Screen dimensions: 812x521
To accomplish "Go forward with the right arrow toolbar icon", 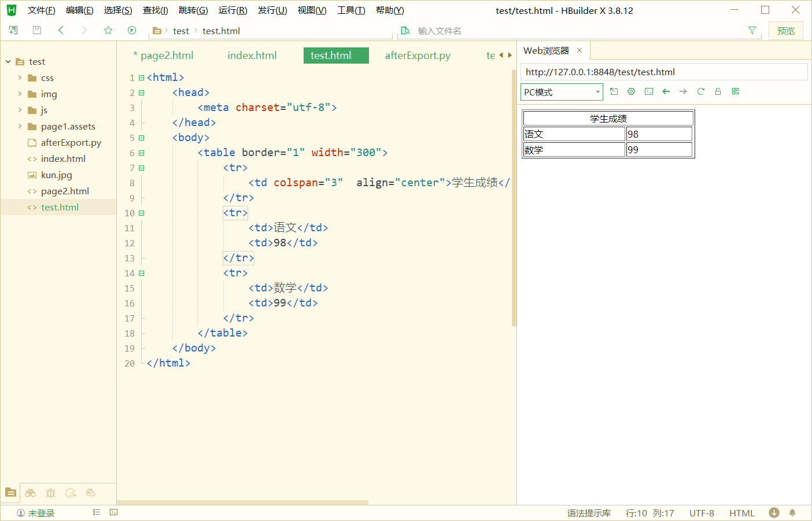I will pos(84,30).
